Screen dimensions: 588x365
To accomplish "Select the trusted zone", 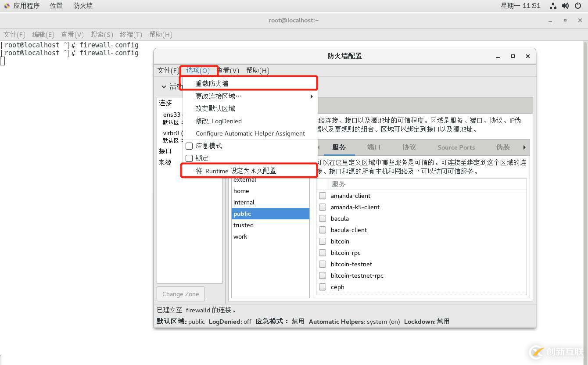I will pos(270,225).
